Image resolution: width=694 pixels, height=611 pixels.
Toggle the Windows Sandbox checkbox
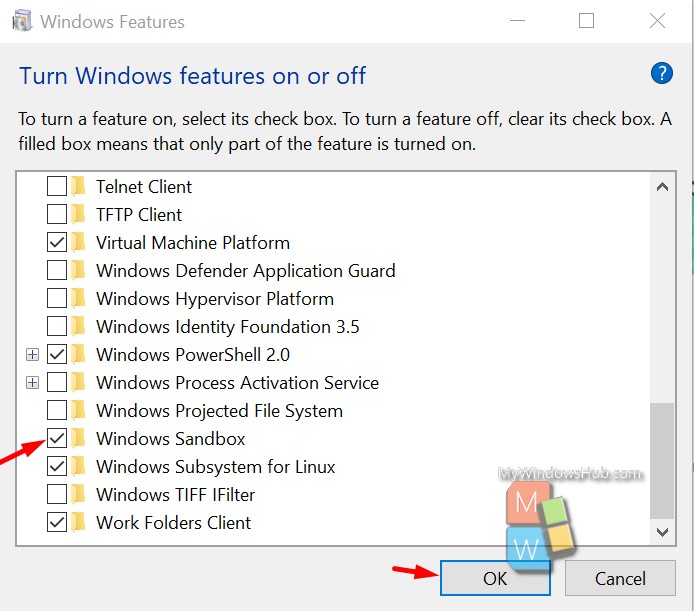(x=57, y=438)
